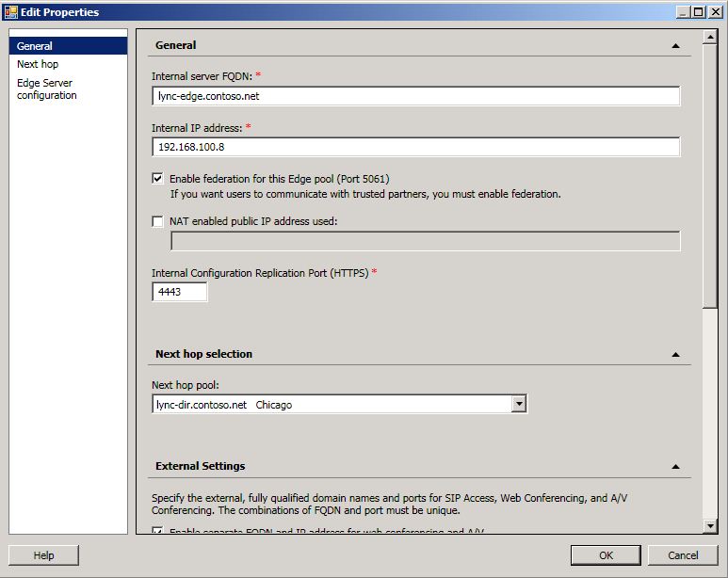The image size is (728, 578).
Task: Collapse the General section arrow
Action: point(675,45)
